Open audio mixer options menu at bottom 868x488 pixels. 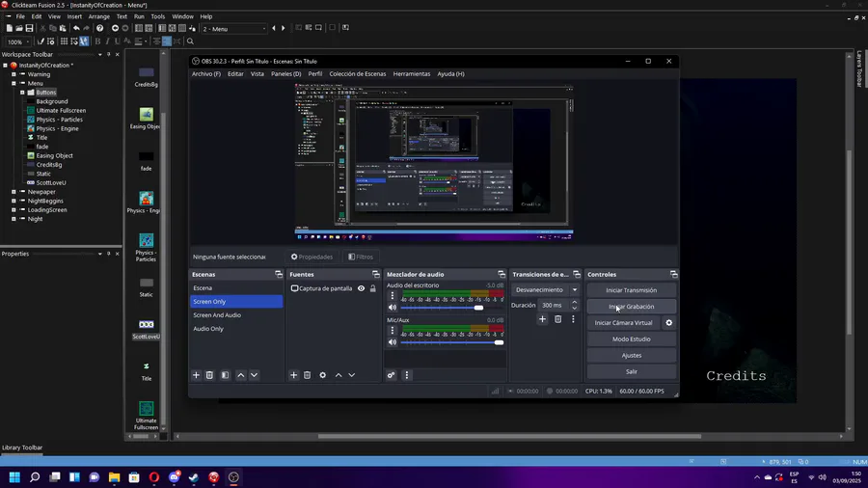[407, 375]
